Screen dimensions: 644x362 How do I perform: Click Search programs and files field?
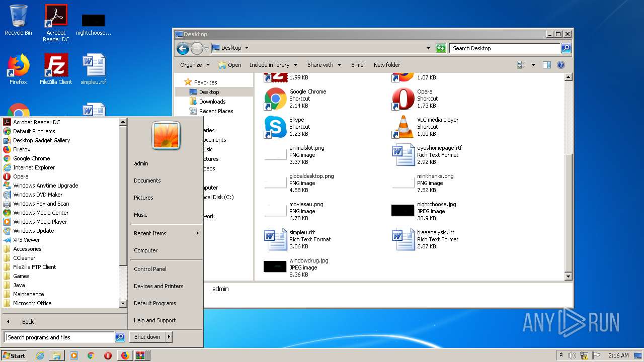click(x=59, y=337)
